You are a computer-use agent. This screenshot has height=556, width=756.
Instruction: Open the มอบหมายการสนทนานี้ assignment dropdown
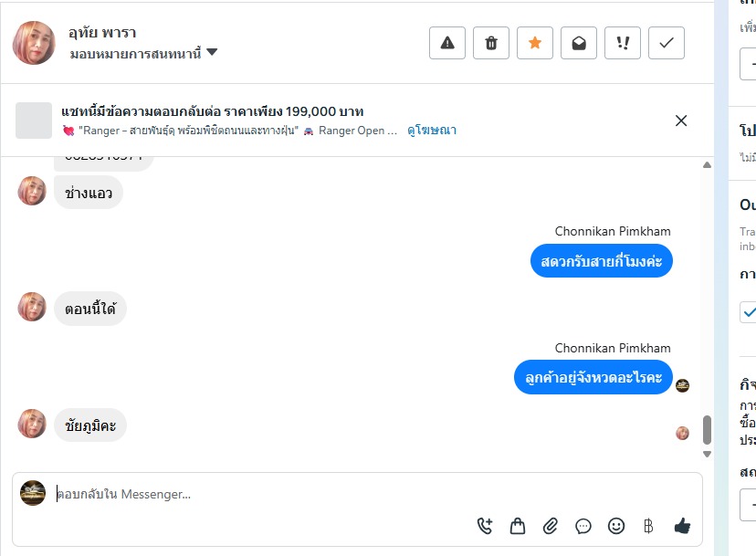coord(144,53)
